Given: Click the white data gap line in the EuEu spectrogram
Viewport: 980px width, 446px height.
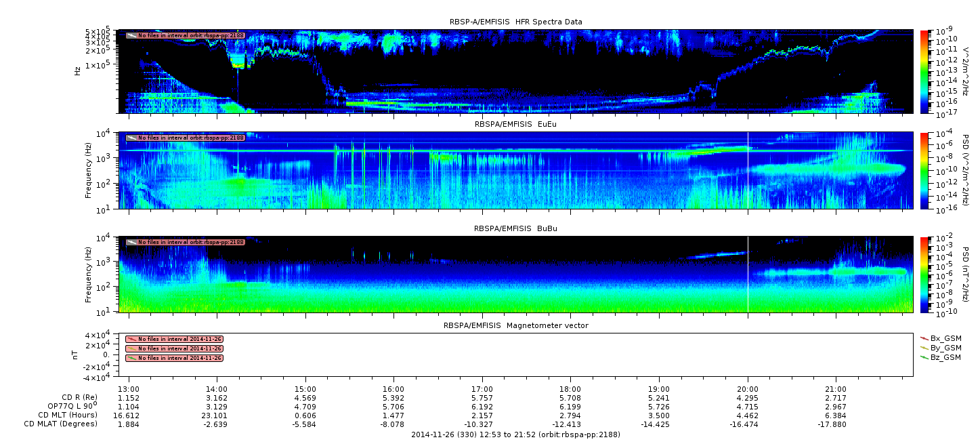Looking at the screenshot, I should [x=748, y=170].
